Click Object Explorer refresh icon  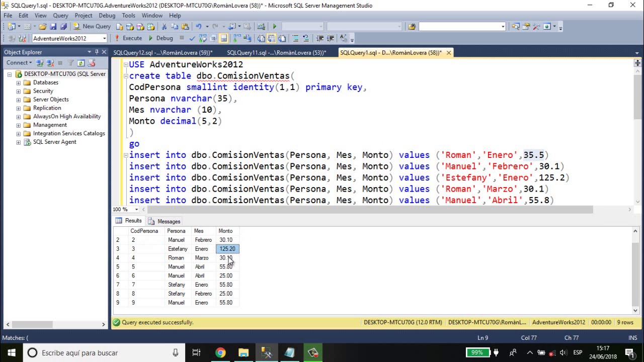point(80,63)
